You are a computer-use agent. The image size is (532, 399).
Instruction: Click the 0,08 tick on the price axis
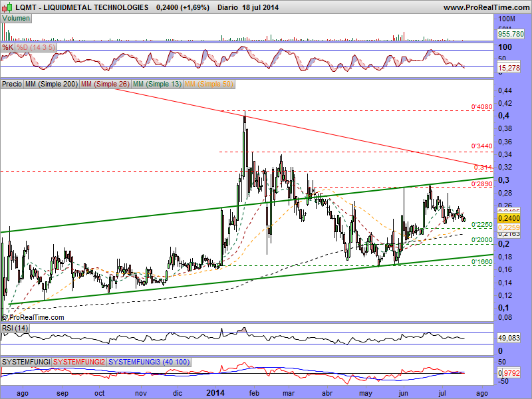[x=505, y=318]
